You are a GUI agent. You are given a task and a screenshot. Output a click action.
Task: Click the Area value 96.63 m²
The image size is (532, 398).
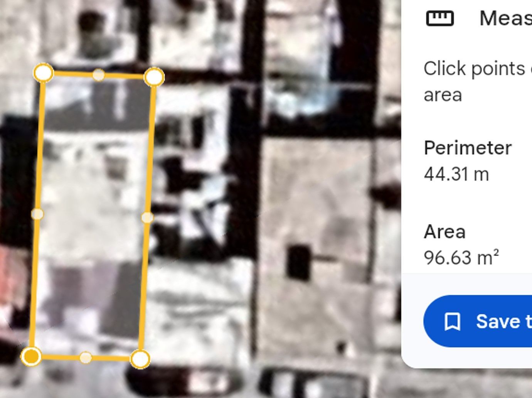tap(461, 258)
